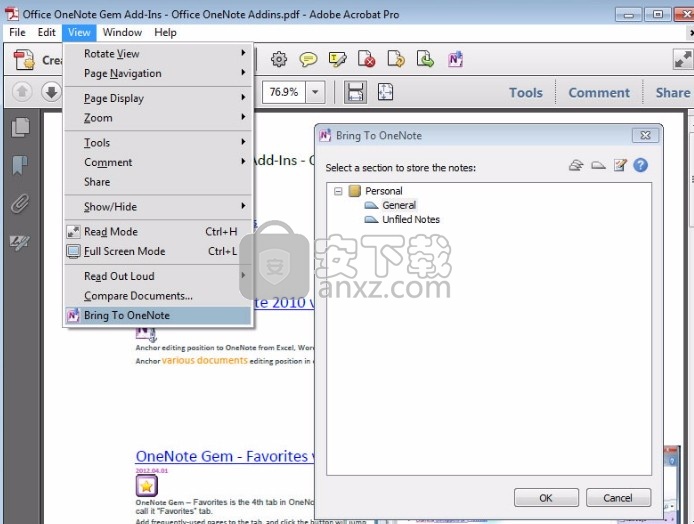Click the star Favorites icon in document
The image size is (694, 524).
click(x=147, y=486)
